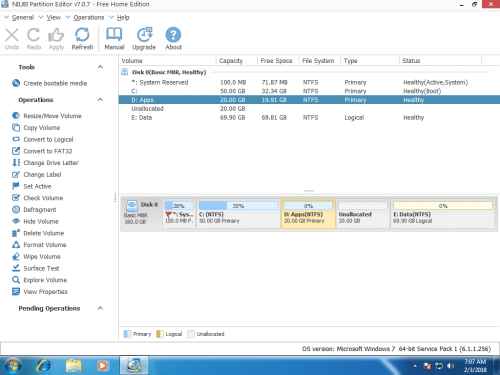Click the Change Drive Letter icon

16,163
